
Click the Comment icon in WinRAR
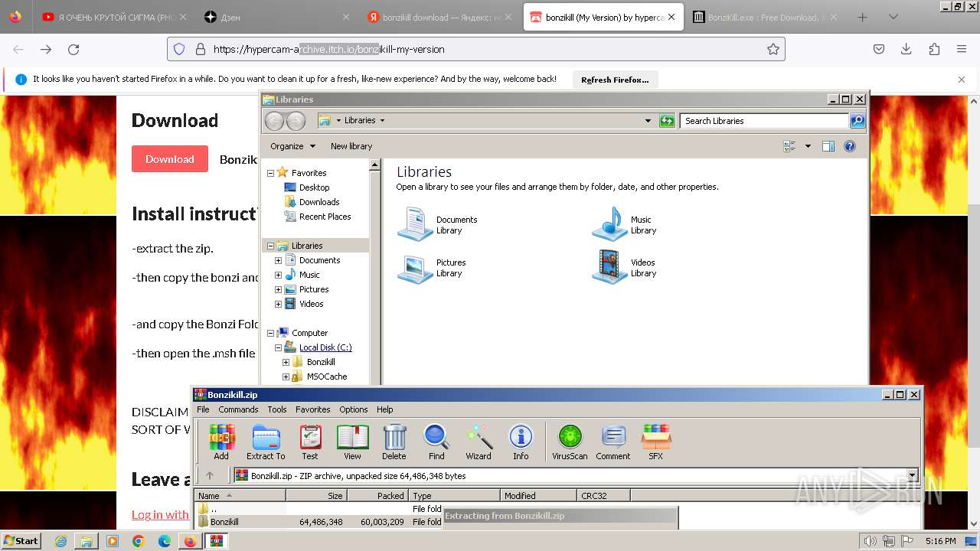point(613,442)
